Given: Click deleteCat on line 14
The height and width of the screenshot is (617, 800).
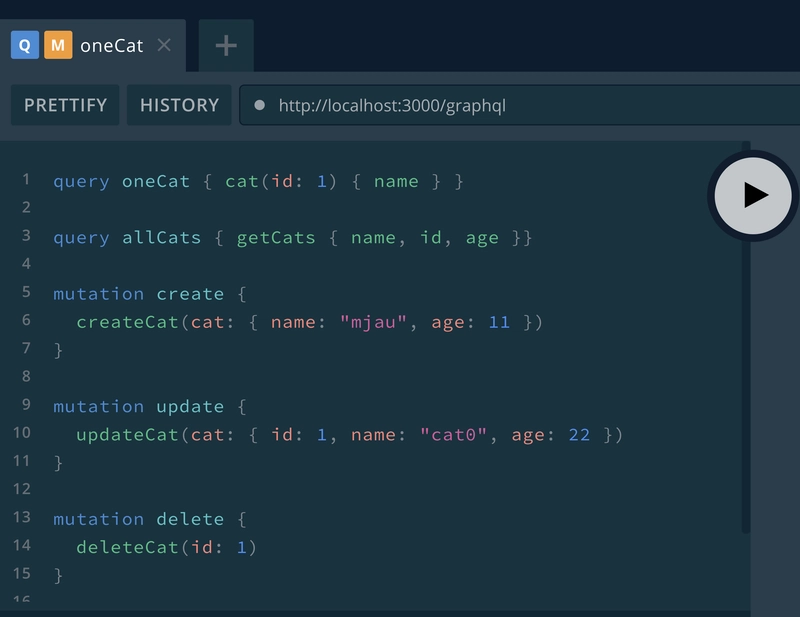Looking at the screenshot, I should [127, 547].
